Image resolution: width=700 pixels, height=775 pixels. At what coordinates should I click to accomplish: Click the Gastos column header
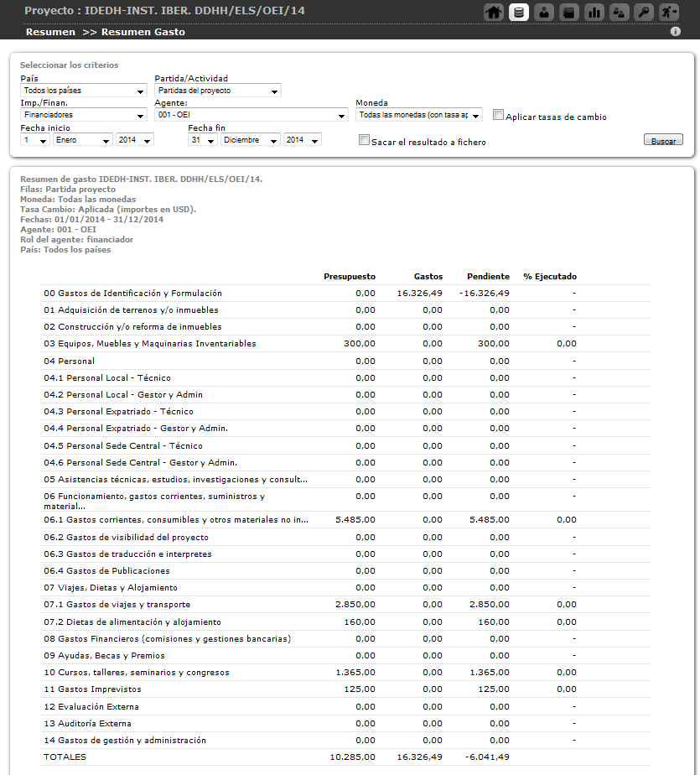click(x=428, y=276)
